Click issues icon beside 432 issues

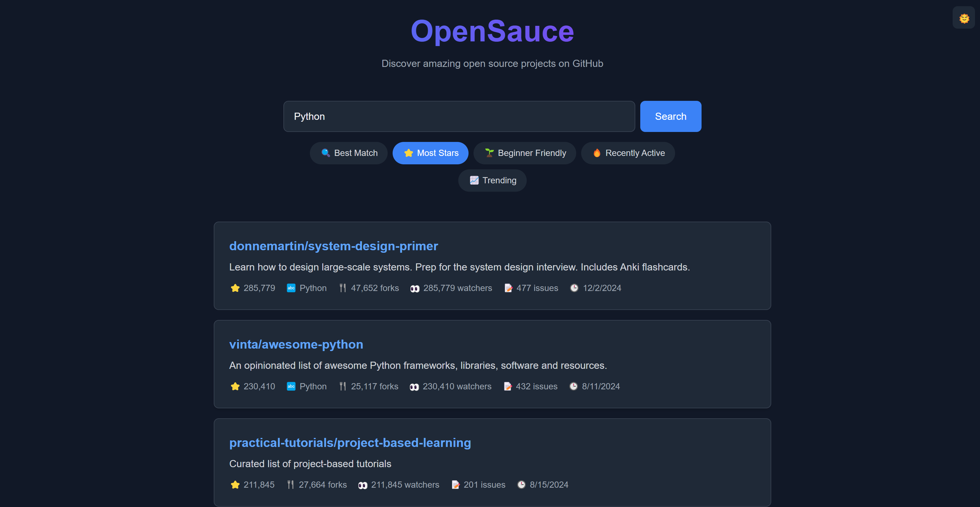point(507,386)
